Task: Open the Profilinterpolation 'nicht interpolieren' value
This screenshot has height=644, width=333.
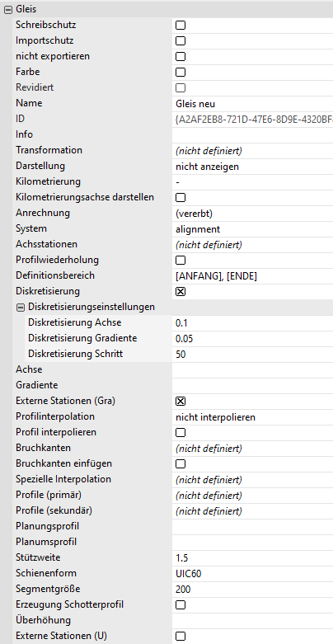Action: (252, 417)
